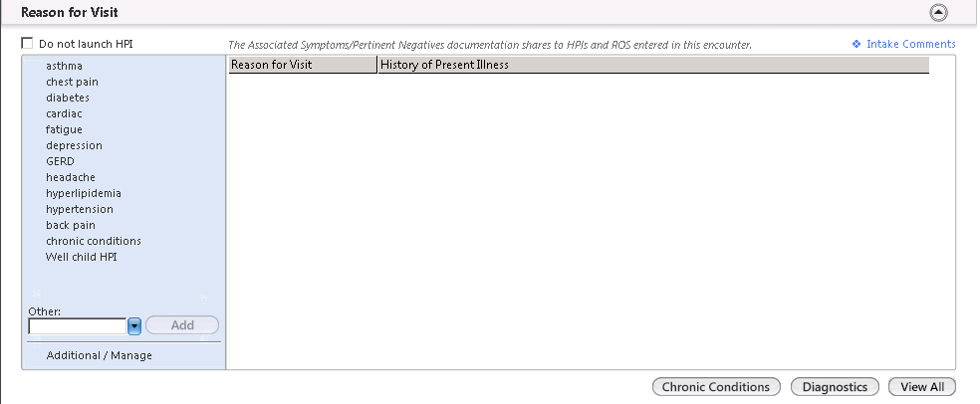Choose GERD in the reason list

point(60,161)
